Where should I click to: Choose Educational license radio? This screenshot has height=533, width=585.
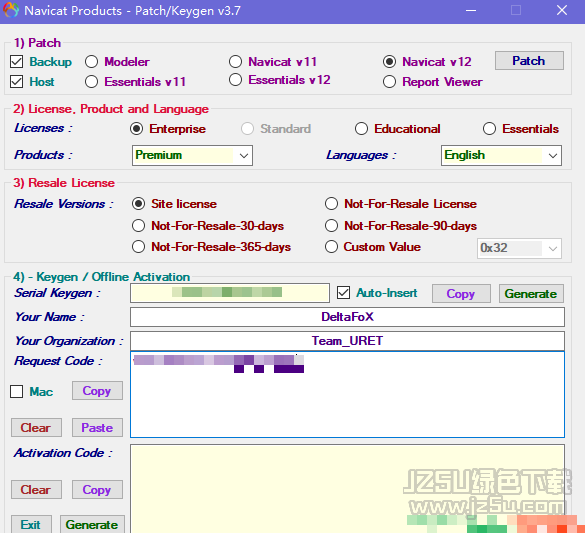point(361,129)
